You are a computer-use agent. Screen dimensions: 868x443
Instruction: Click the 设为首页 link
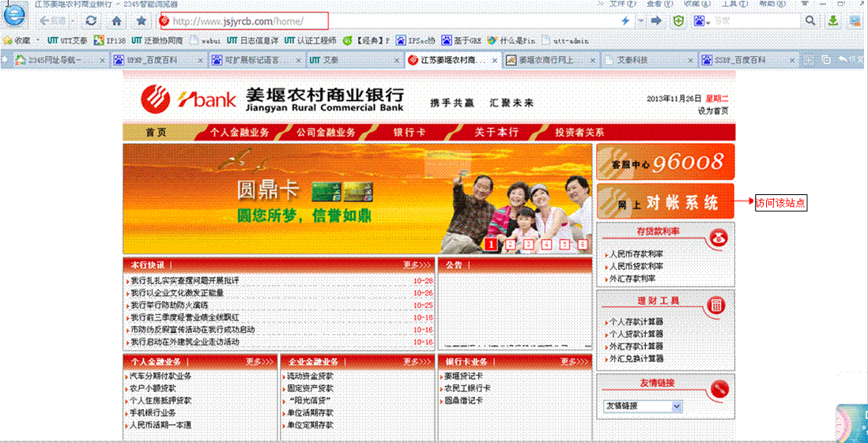(x=713, y=111)
